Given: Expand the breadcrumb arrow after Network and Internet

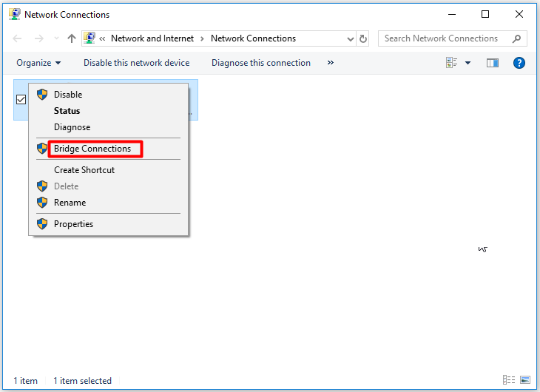Looking at the screenshot, I should tap(202, 38).
